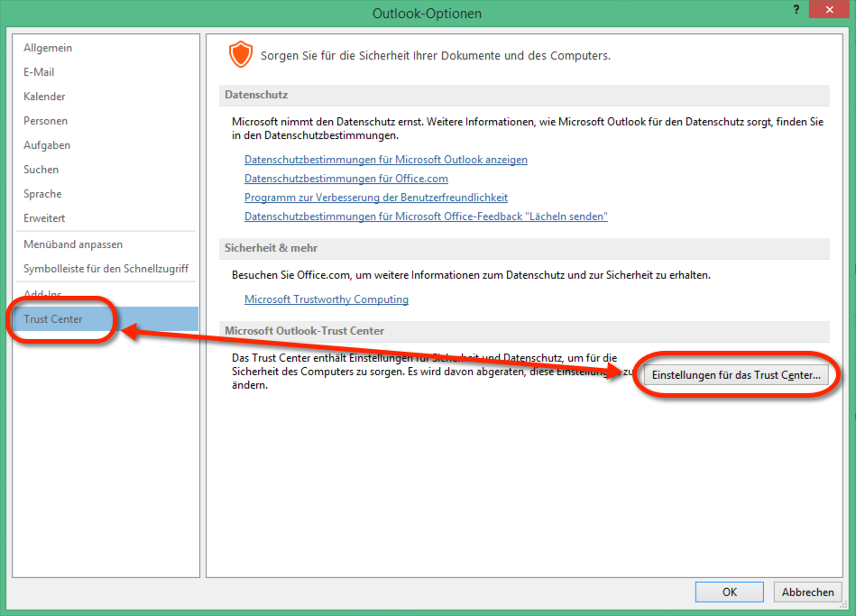856x616 pixels.
Task: Open the Microsoft Trustworthy Computing link
Action: (327, 299)
